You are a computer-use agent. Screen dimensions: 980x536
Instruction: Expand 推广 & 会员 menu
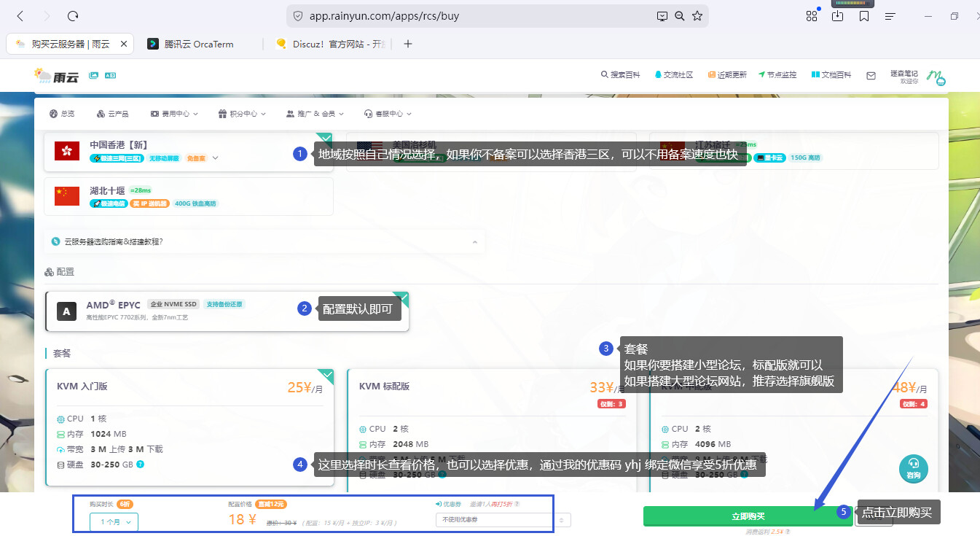click(x=314, y=114)
